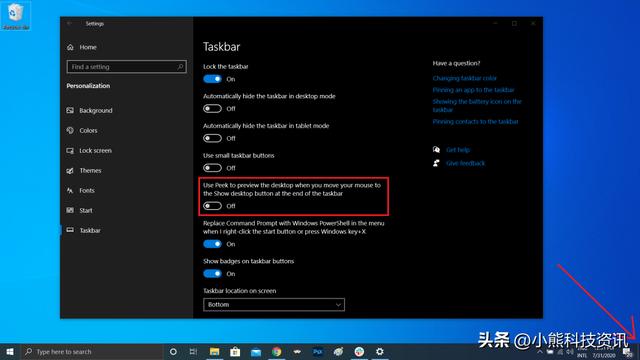Click the Give feedback link

point(465,163)
